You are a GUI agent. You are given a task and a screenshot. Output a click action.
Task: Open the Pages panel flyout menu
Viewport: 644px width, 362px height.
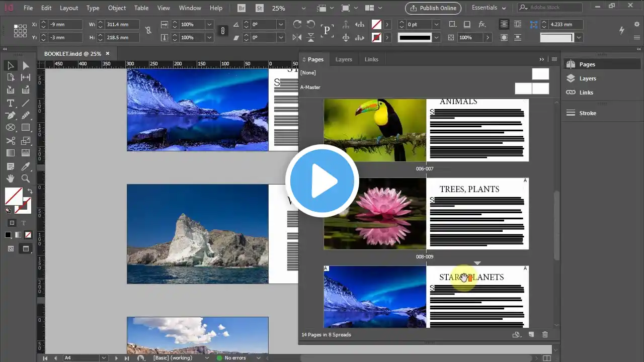[x=554, y=59]
